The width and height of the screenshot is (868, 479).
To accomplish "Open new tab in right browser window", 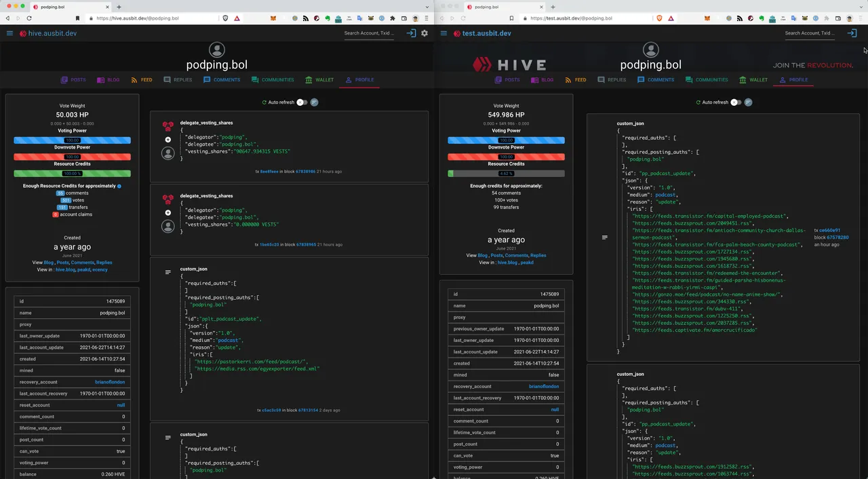I will 553,6.
